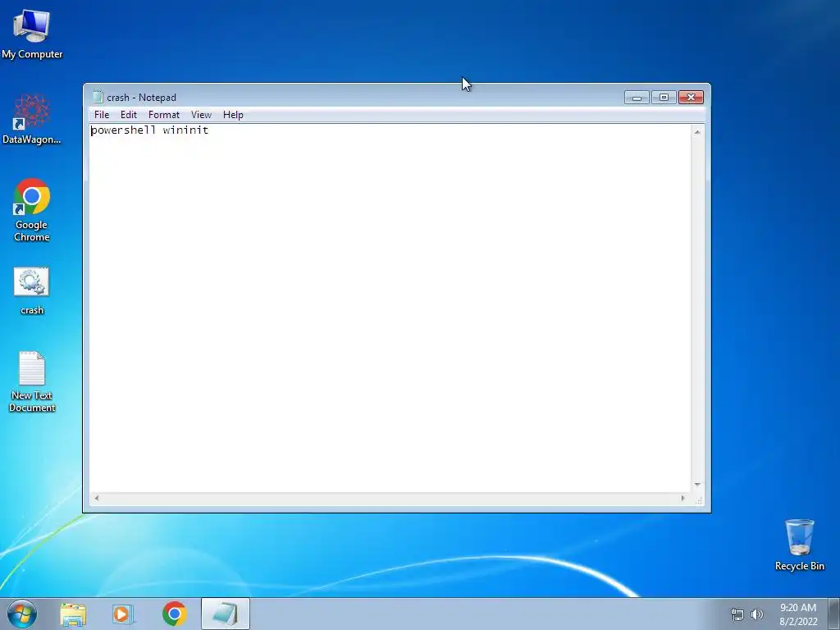This screenshot has height=630, width=840.
Task: Open the Help menu in Notepad
Action: pos(233,115)
